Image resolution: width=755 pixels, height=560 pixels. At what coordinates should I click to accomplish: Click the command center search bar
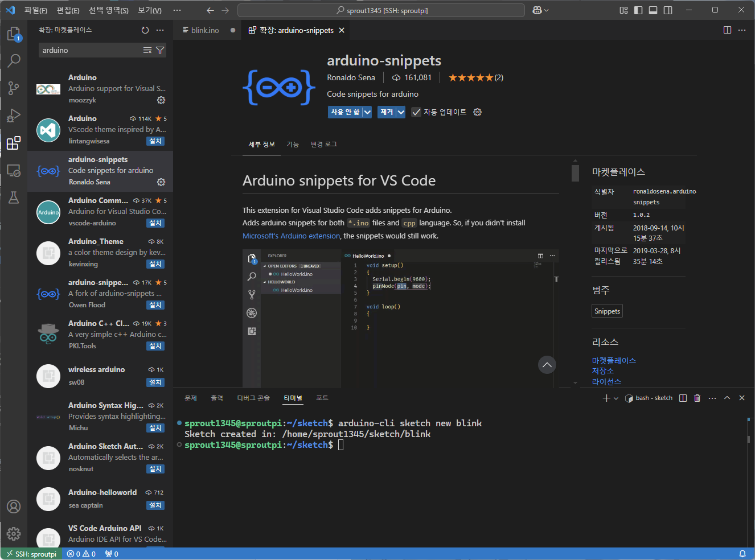pyautogui.click(x=381, y=10)
